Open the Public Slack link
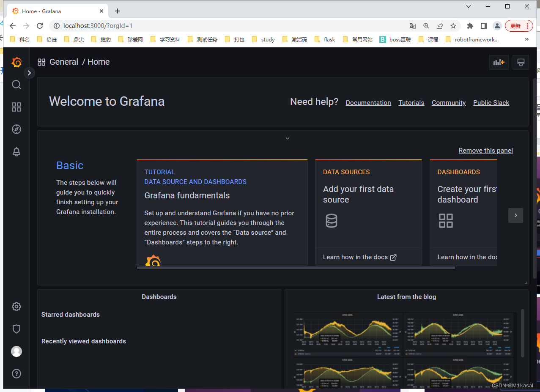The height and width of the screenshot is (392, 540). pyautogui.click(x=491, y=103)
